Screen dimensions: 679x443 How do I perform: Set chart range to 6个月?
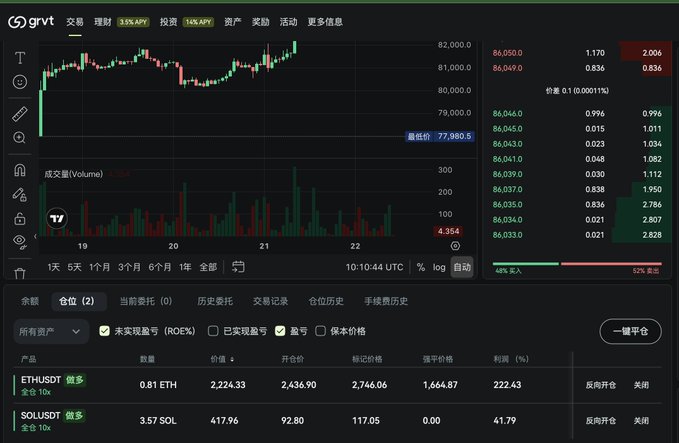[x=160, y=267]
